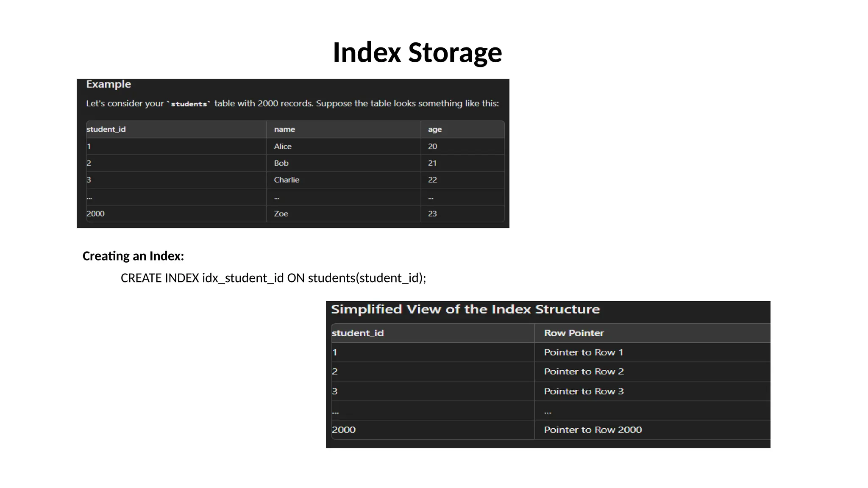Viewport: 868px width, 488px height.
Task: Click the Row Pointer column header
Action: pyautogui.click(x=574, y=333)
